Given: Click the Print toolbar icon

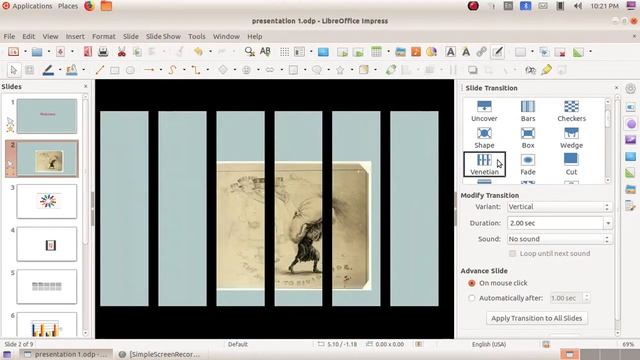Looking at the screenshot, I should (x=103, y=52).
